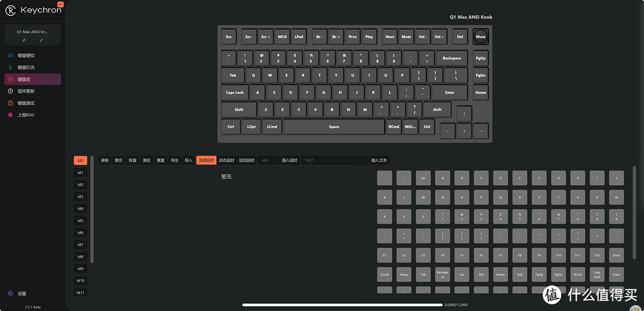Click the Enter key on the keyboard preview
Screen dimensions: 644x311
450,92
